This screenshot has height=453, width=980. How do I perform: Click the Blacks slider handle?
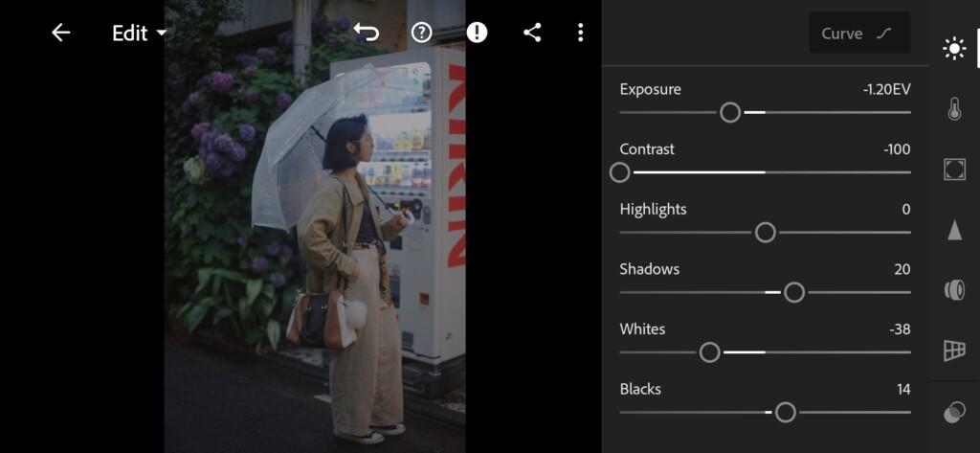786,413
